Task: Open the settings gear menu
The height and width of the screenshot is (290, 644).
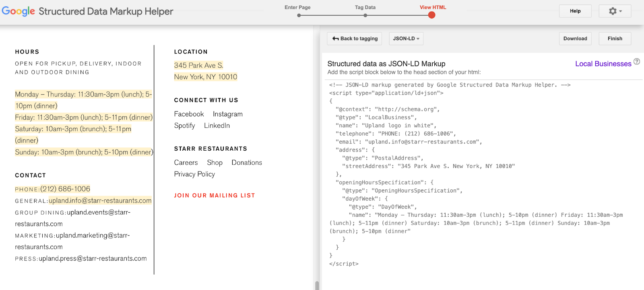Action: coord(615,11)
